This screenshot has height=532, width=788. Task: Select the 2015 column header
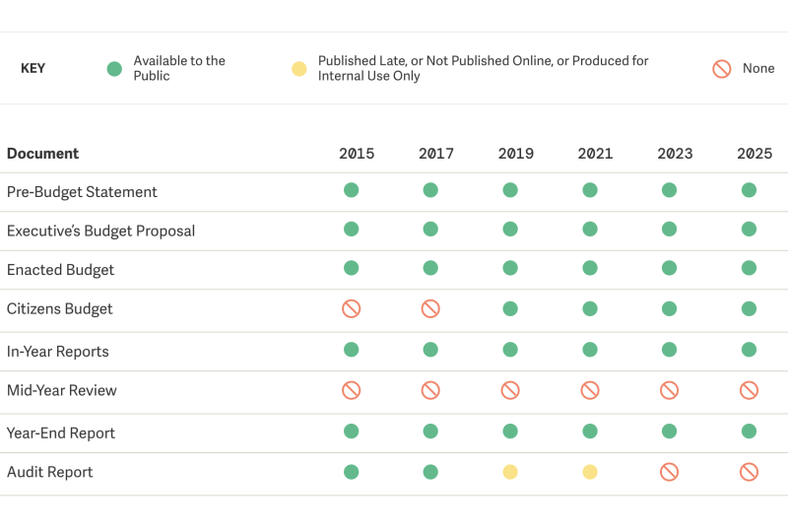tap(357, 154)
